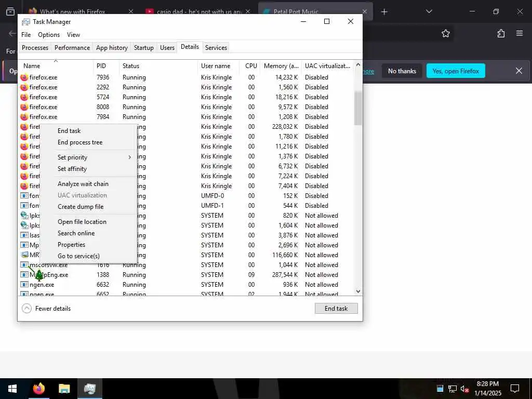The image size is (532, 399).
Task: Sort by UAC virtualization column header
Action: click(x=327, y=66)
